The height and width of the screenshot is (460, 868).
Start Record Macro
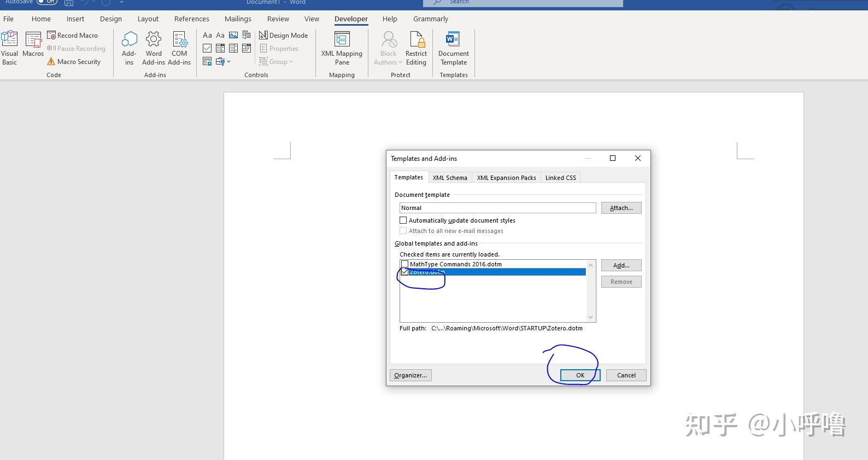[x=73, y=35]
